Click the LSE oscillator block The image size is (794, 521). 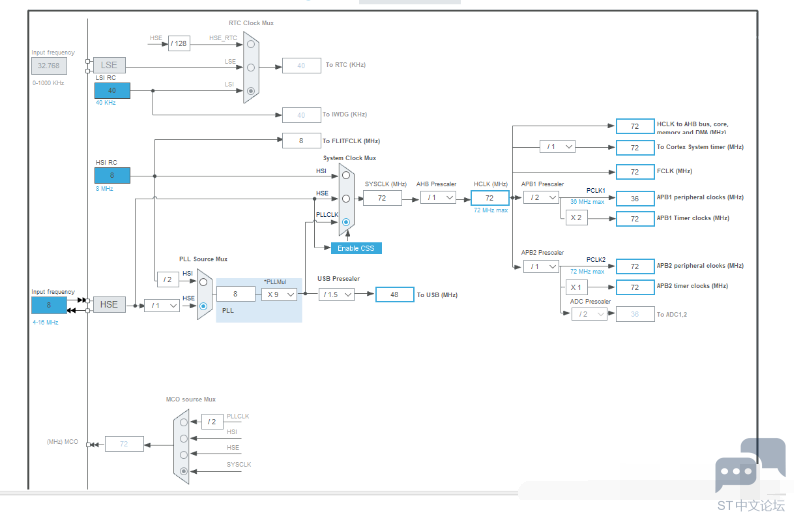[x=109, y=65]
